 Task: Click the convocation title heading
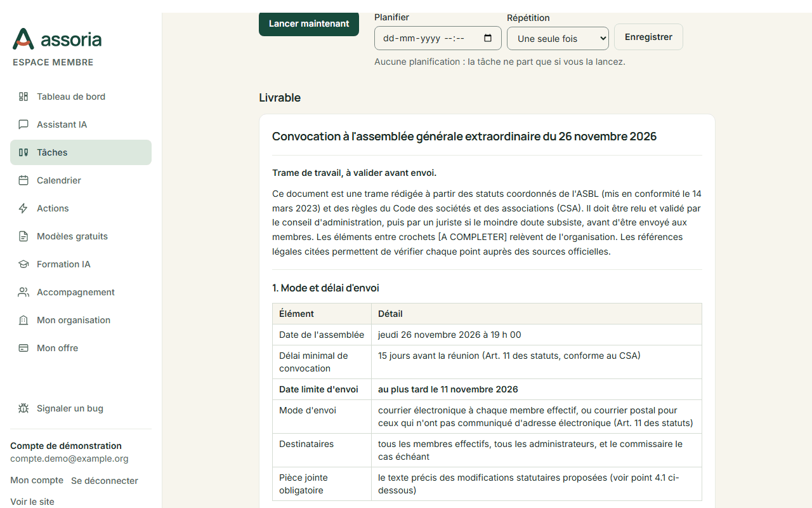point(464,137)
